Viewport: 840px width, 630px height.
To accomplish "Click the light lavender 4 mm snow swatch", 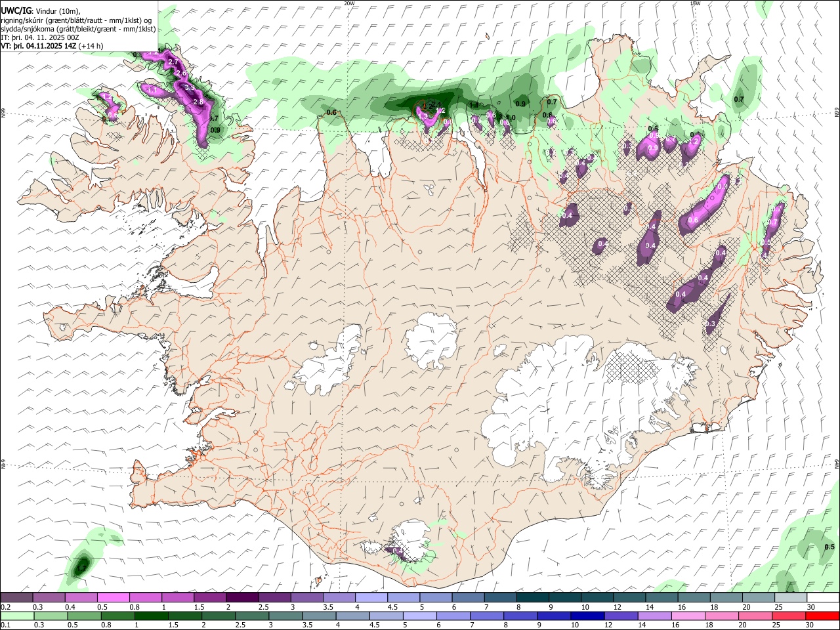I will [371, 598].
